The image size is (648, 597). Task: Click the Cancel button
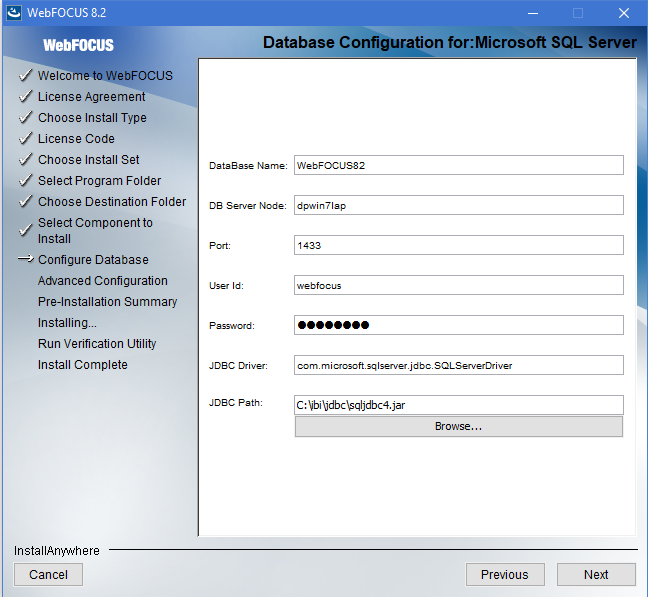click(48, 575)
